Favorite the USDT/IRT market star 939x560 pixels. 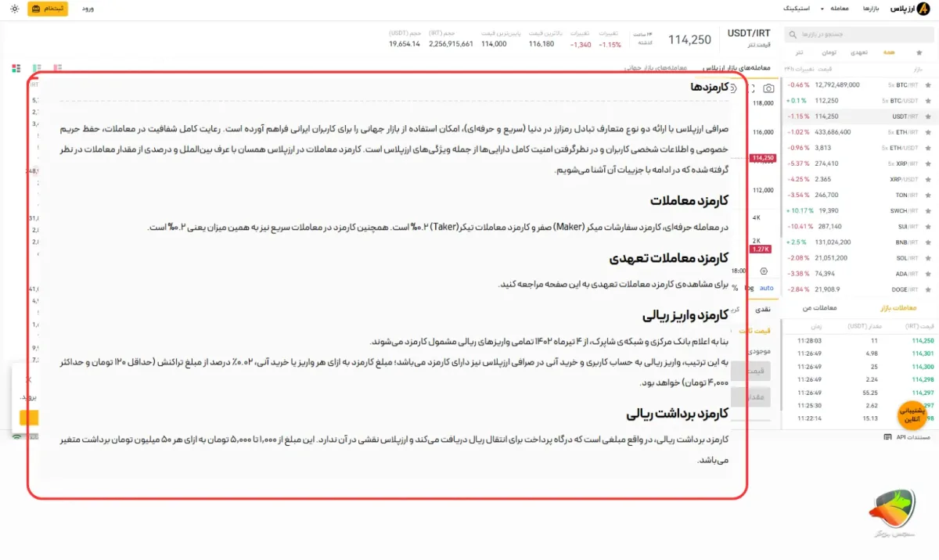(929, 117)
